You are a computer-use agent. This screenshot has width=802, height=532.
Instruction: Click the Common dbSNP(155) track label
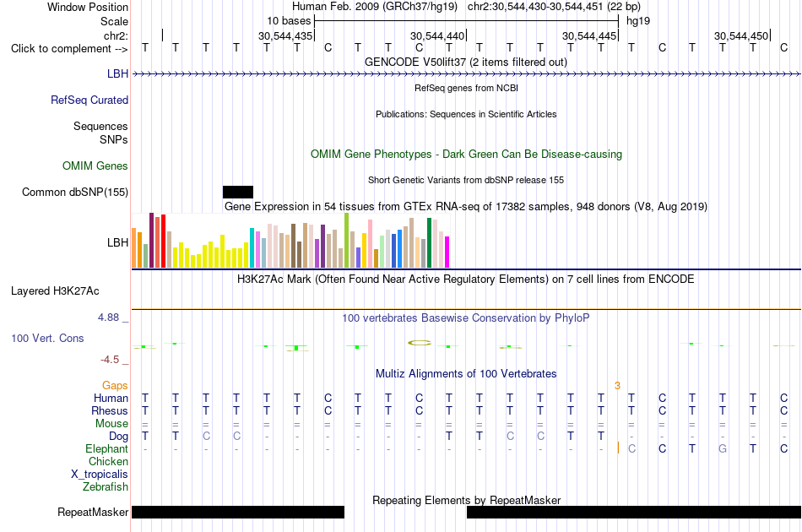75,193
